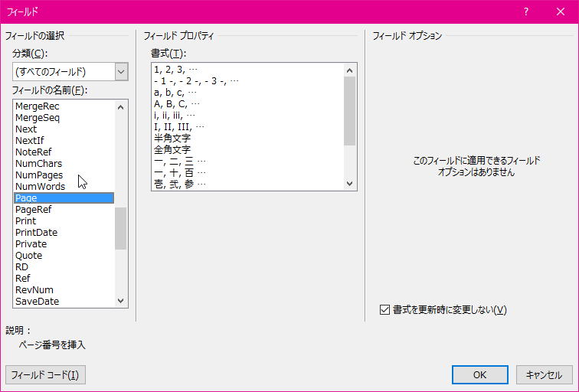Select Private field name
The image size is (579, 392).
[x=64, y=244]
